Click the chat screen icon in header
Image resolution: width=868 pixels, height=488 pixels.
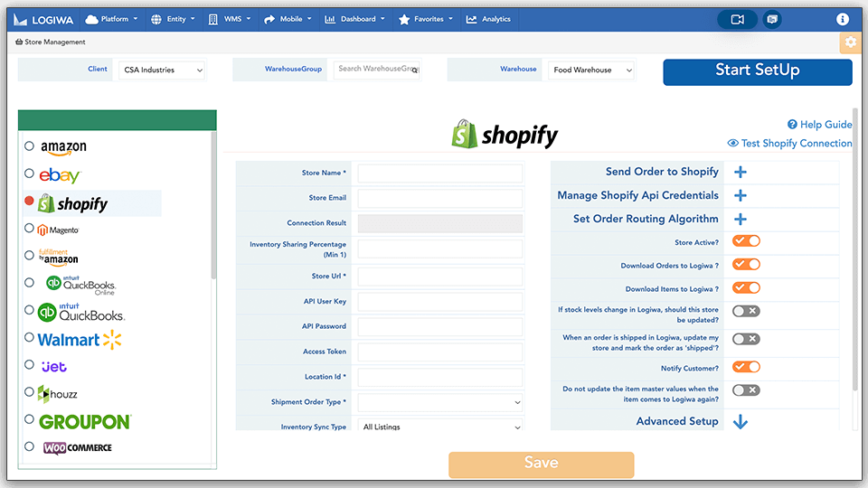772,19
